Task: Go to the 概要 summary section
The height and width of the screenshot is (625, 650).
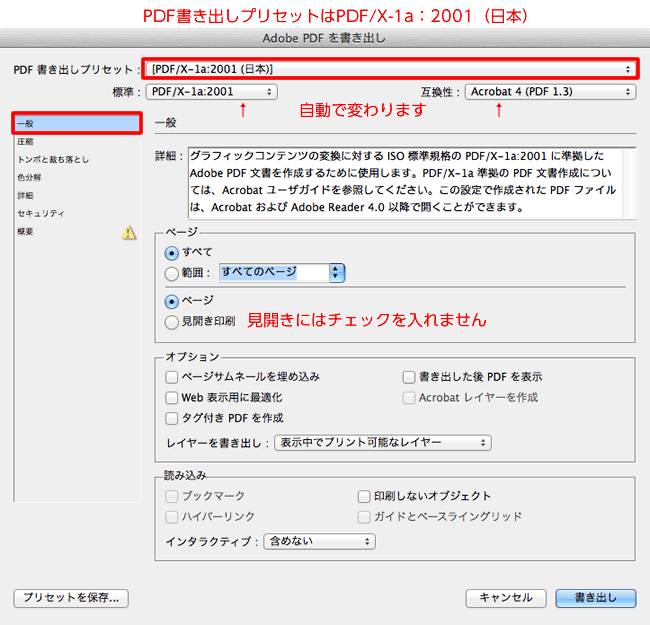Action: click(26, 231)
